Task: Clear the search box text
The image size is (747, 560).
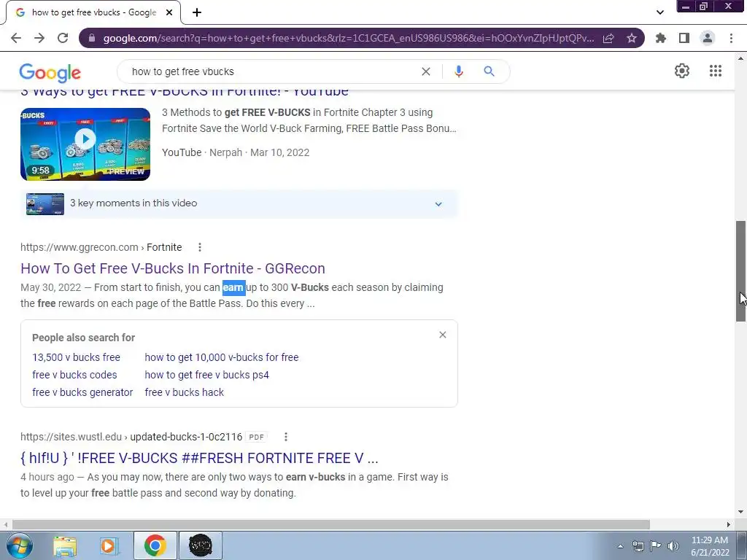Action: coord(426,71)
